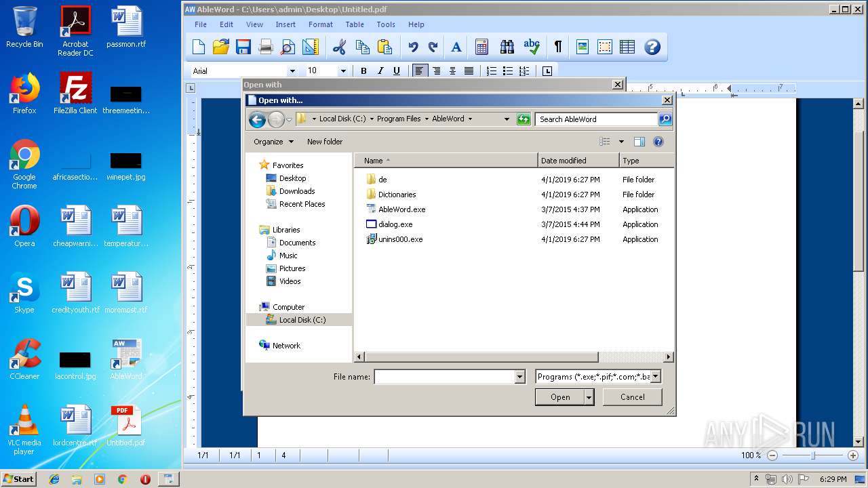The width and height of the screenshot is (868, 488).
Task: Open the Windows Start menu
Action: (18, 479)
